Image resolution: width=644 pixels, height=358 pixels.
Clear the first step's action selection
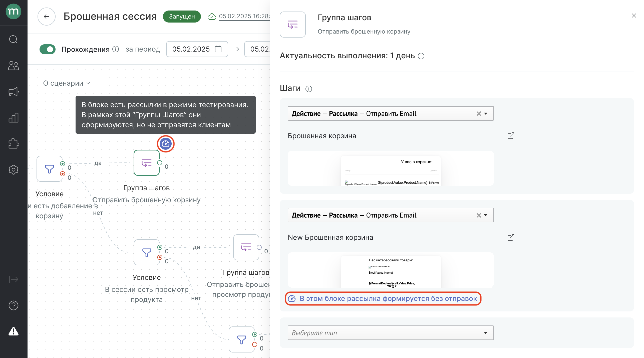coord(479,114)
